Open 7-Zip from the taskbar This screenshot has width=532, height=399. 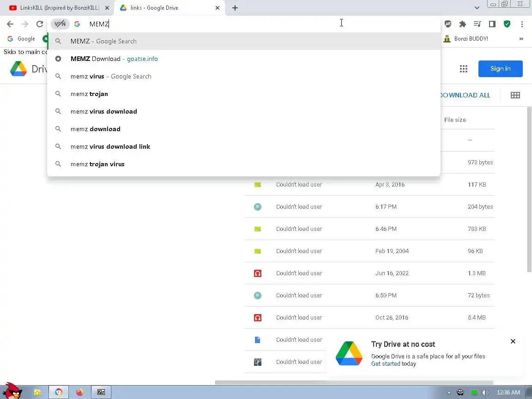coord(101,392)
